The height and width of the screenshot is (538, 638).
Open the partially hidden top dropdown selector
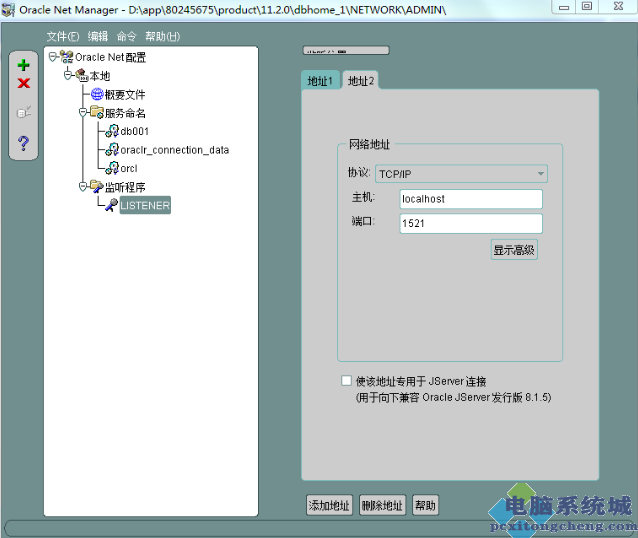(346, 50)
